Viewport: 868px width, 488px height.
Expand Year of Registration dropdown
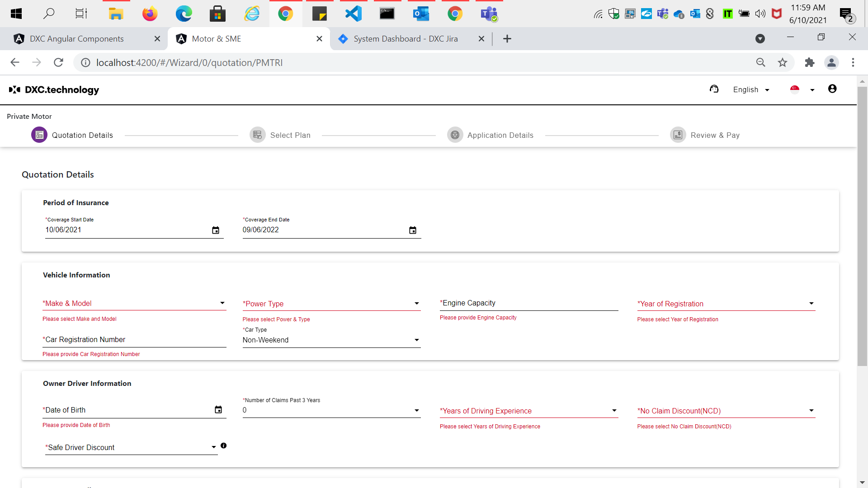click(x=811, y=304)
